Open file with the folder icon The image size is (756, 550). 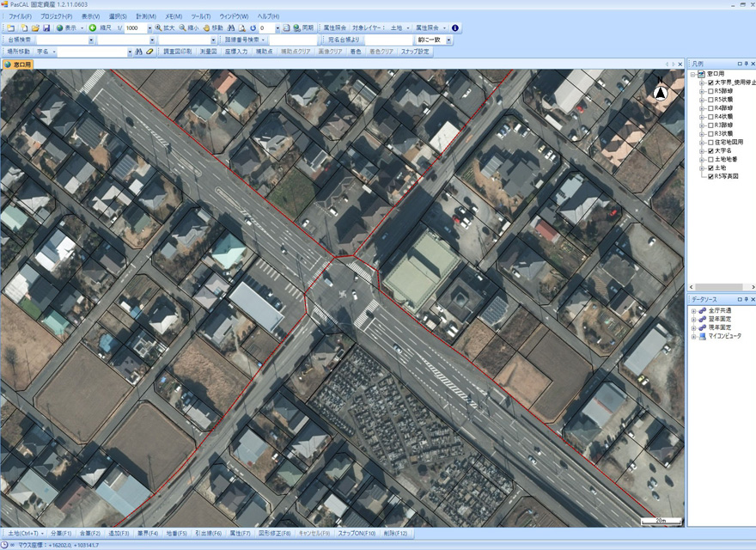(x=35, y=28)
